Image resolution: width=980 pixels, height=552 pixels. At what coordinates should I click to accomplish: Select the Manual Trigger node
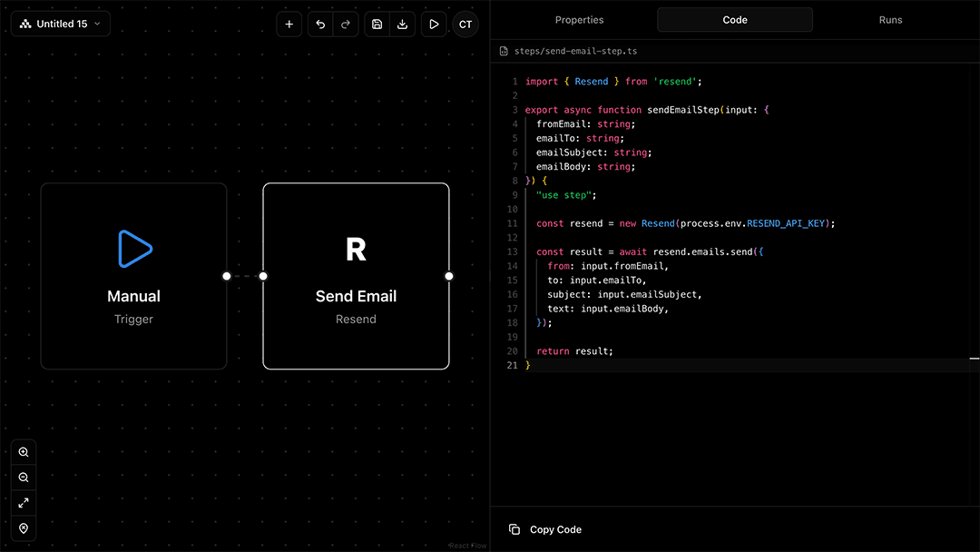pyautogui.click(x=133, y=276)
